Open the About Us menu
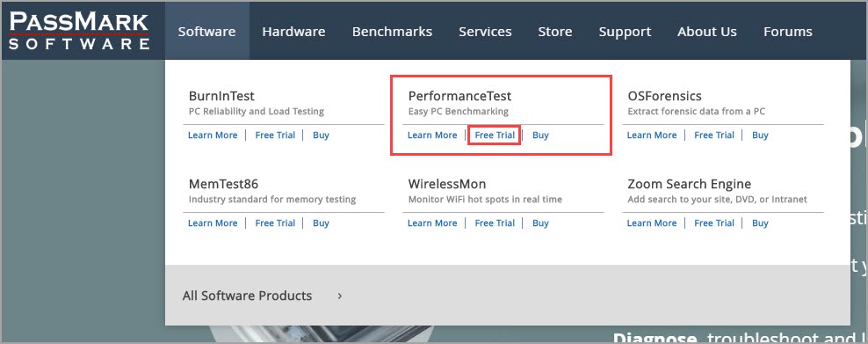 [x=707, y=32]
